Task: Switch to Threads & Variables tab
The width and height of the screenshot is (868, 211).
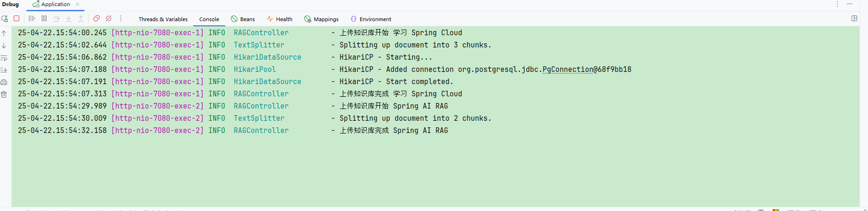Action: click(x=163, y=19)
